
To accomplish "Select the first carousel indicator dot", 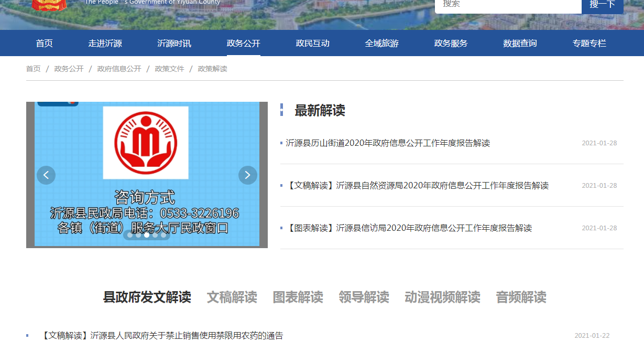I will point(129,236).
